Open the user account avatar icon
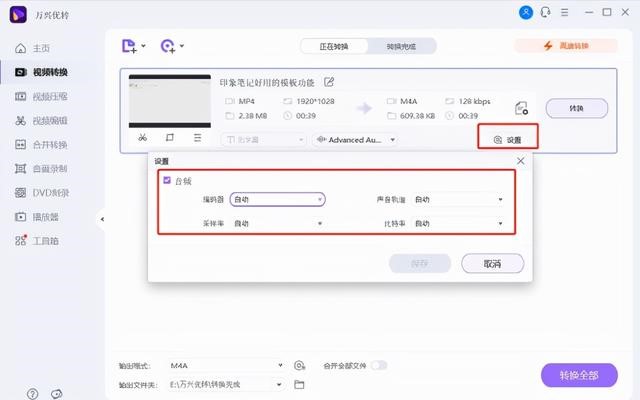 526,12
